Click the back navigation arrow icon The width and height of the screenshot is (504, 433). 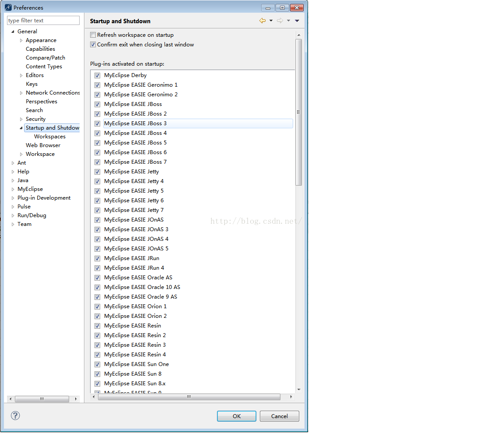pyautogui.click(x=262, y=21)
